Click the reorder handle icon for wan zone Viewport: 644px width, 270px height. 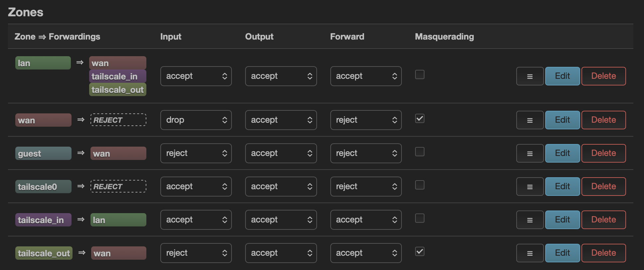[530, 120]
